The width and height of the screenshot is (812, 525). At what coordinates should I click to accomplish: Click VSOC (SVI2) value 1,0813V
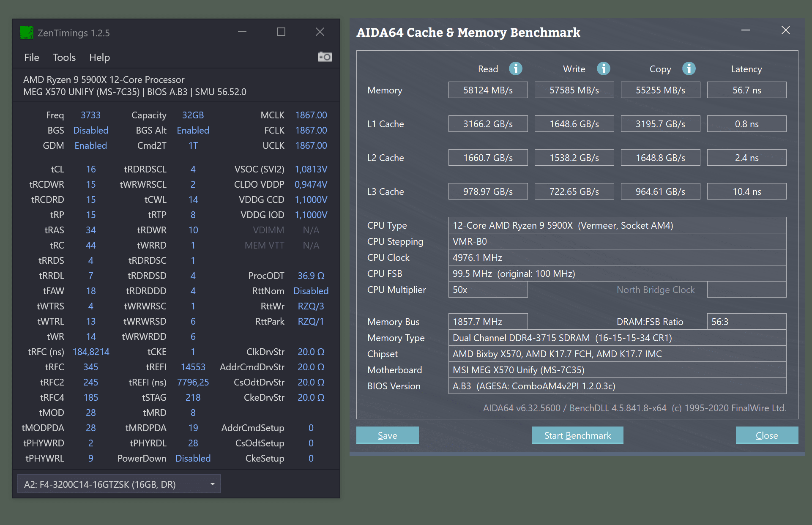[x=311, y=169]
